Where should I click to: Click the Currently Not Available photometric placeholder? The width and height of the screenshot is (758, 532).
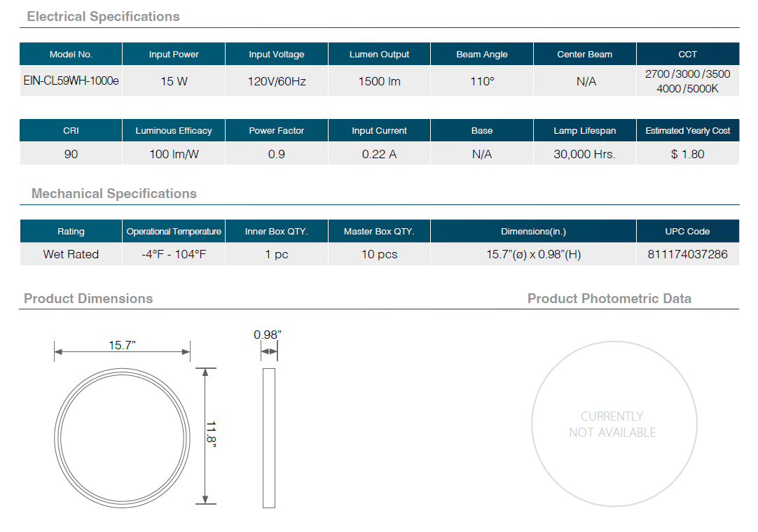(612, 424)
